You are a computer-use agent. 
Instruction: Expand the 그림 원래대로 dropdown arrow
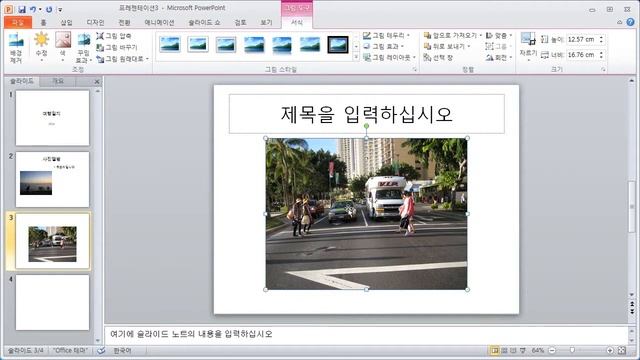coord(147,59)
